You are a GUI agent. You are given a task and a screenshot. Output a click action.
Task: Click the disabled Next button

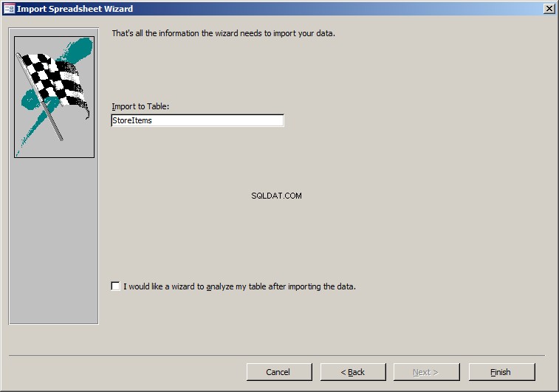click(426, 372)
